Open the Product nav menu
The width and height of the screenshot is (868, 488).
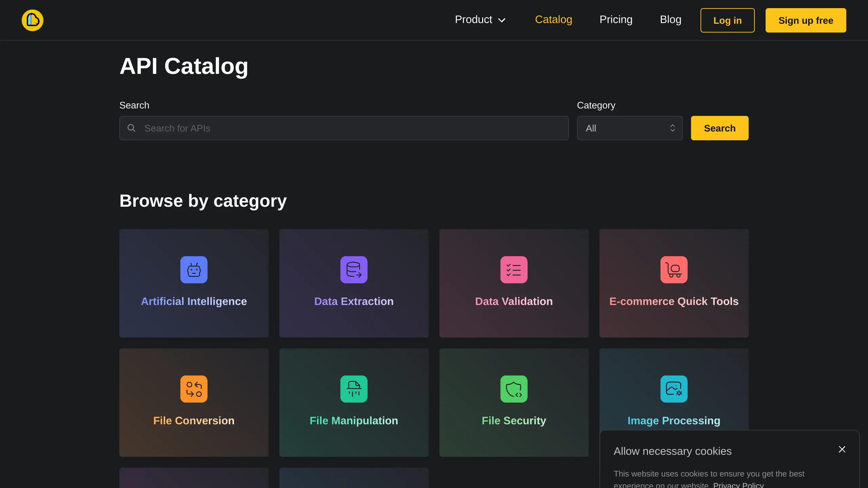480,20
